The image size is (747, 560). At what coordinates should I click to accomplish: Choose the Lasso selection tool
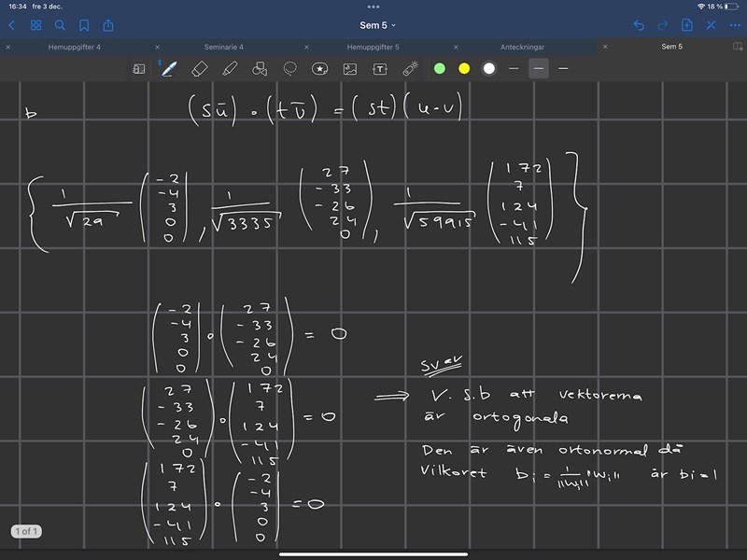pyautogui.click(x=290, y=68)
